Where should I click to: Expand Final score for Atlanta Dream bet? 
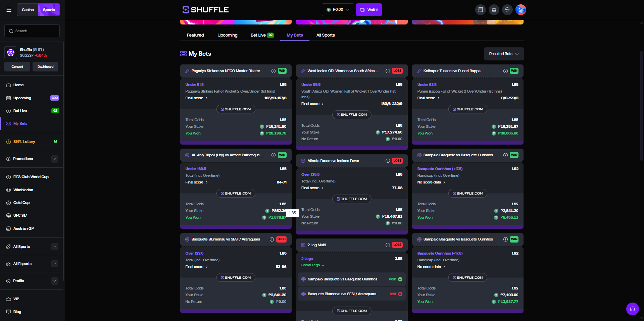pyautogui.click(x=312, y=188)
